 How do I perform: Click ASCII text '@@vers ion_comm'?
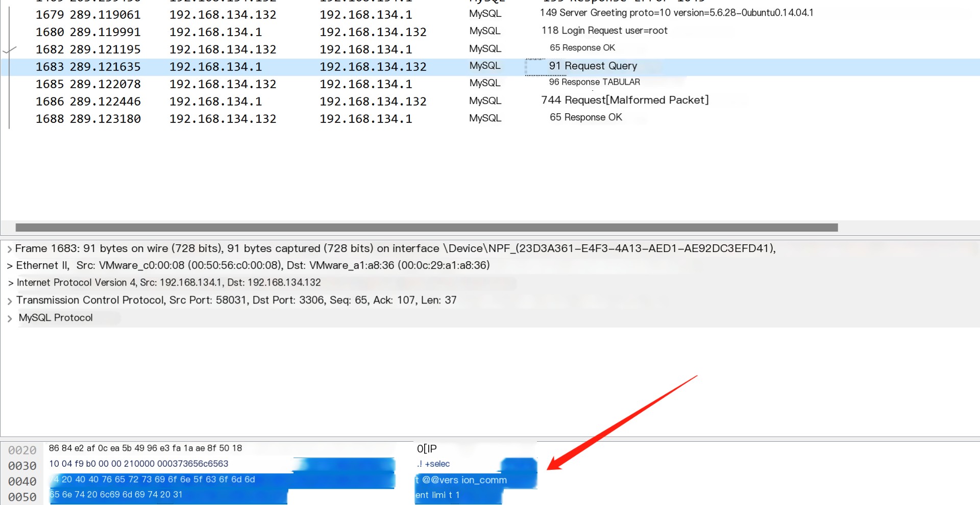click(x=464, y=480)
